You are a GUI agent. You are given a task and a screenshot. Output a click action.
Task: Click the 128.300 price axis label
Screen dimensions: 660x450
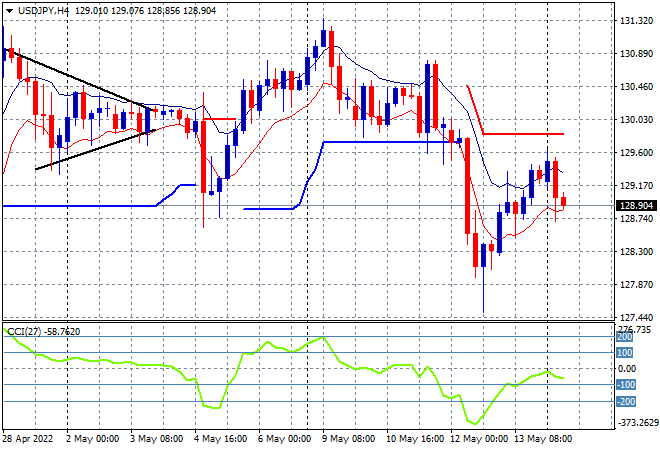click(x=637, y=251)
